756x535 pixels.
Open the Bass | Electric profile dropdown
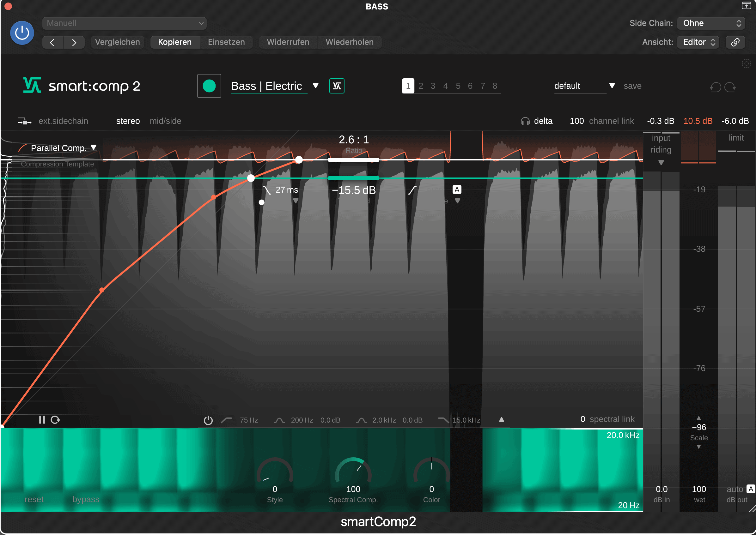click(x=315, y=86)
